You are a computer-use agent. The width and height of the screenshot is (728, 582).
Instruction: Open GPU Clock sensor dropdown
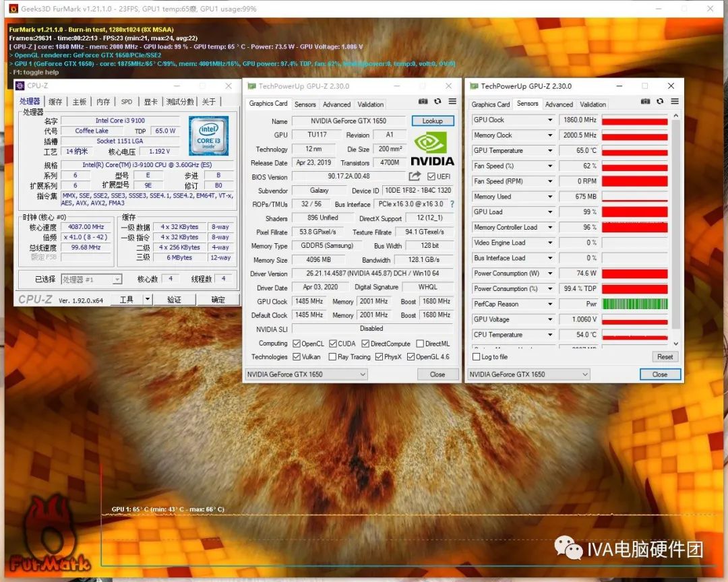tap(550, 120)
